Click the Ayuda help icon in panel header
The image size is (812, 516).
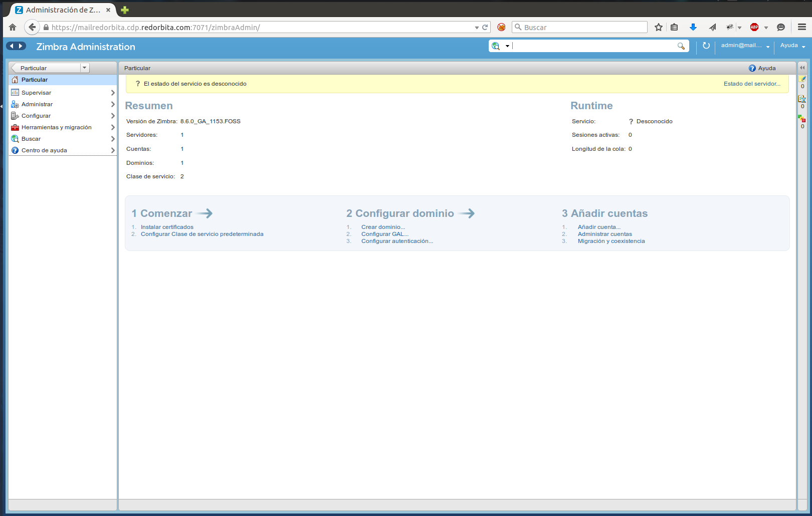[x=752, y=68]
